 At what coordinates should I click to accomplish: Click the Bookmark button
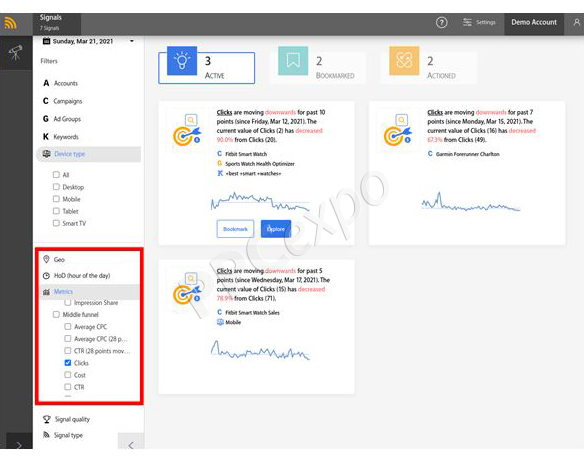click(x=235, y=229)
